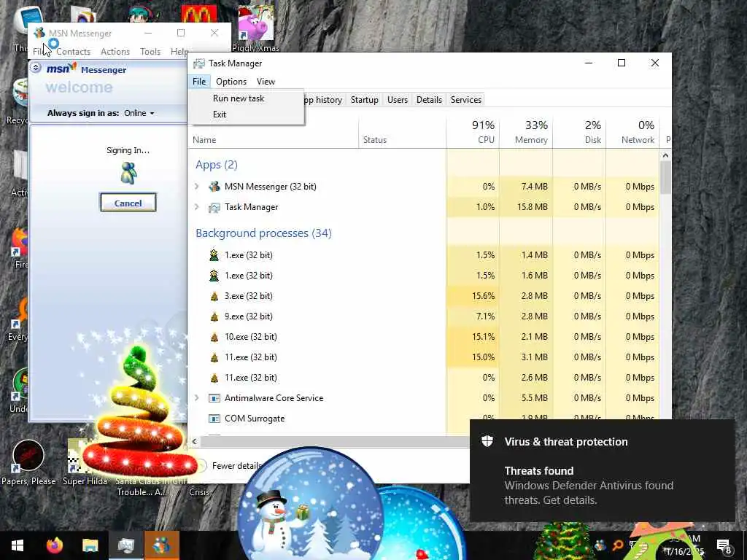Viewport: 747px width, 560px height.
Task: Open Contacts menu in MSN Messenger
Action: (x=73, y=52)
